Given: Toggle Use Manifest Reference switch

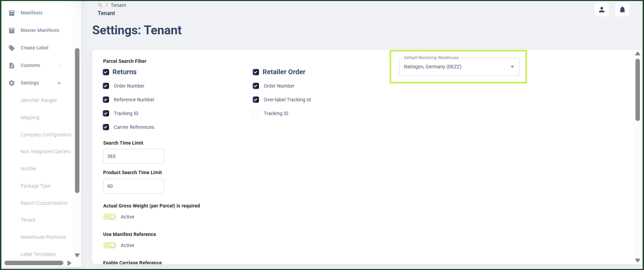Looking at the screenshot, I should [x=110, y=245].
